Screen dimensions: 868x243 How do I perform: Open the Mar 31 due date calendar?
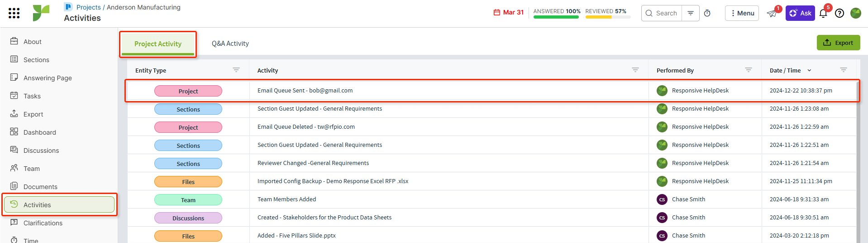pos(509,12)
